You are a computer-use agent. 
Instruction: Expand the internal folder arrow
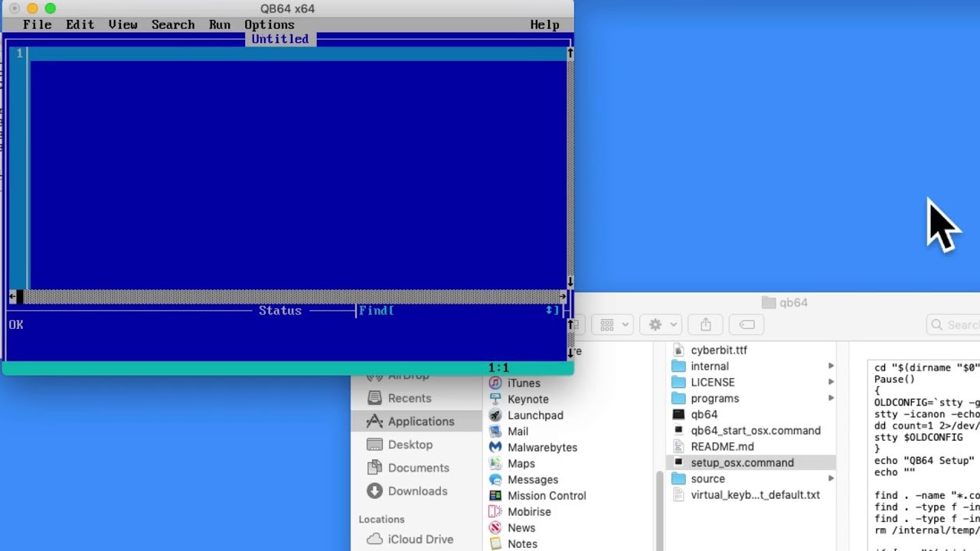point(831,366)
